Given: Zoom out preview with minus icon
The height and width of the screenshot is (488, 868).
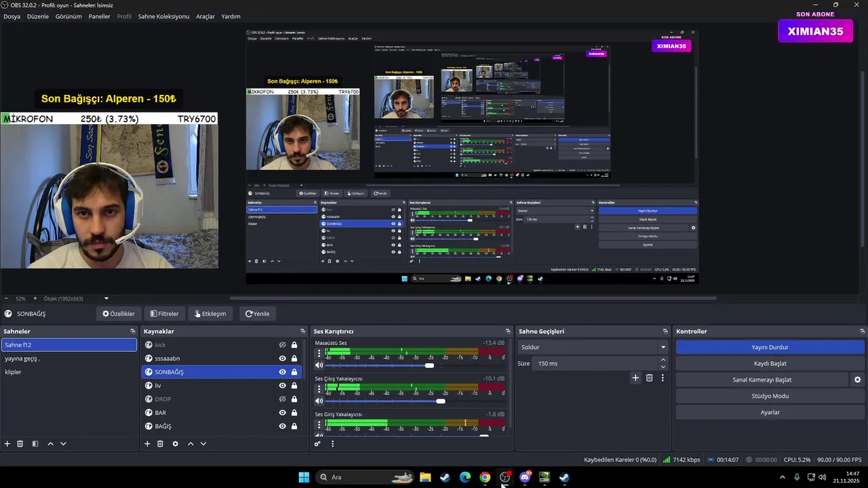Looking at the screenshot, I should click(x=6, y=298).
